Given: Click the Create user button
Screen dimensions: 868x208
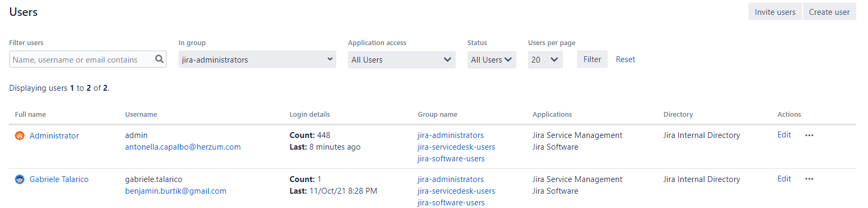Looking at the screenshot, I should [x=829, y=12].
